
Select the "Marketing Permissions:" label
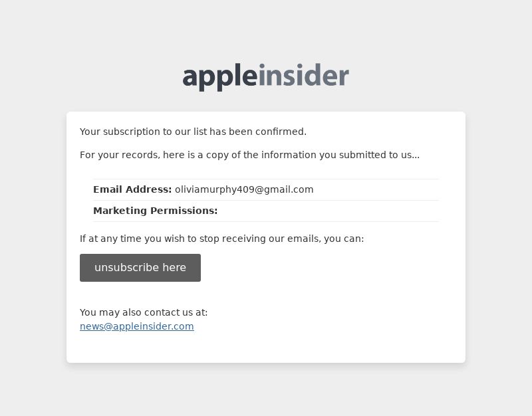tap(156, 211)
